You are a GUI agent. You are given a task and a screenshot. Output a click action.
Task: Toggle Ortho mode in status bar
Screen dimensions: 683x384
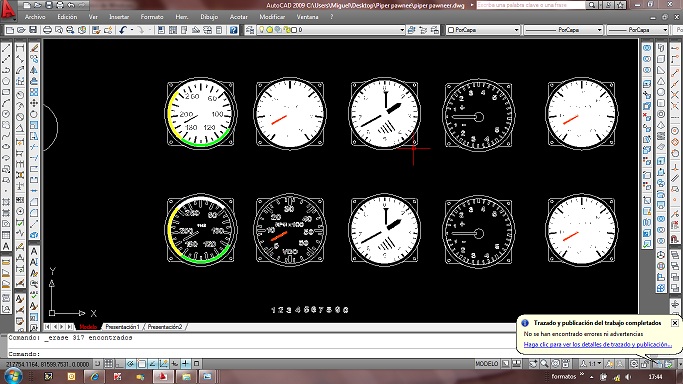(x=120, y=364)
